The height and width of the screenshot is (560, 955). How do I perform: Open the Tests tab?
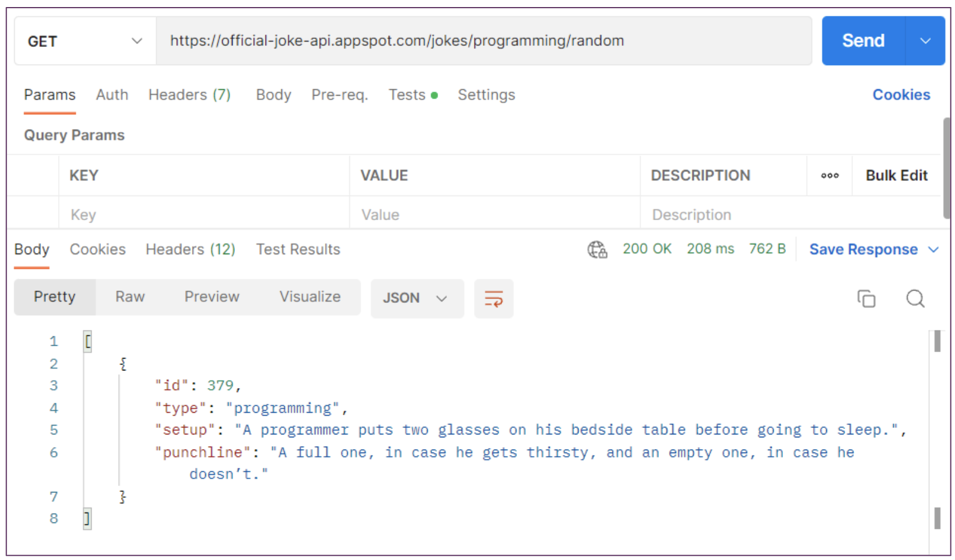[413, 95]
